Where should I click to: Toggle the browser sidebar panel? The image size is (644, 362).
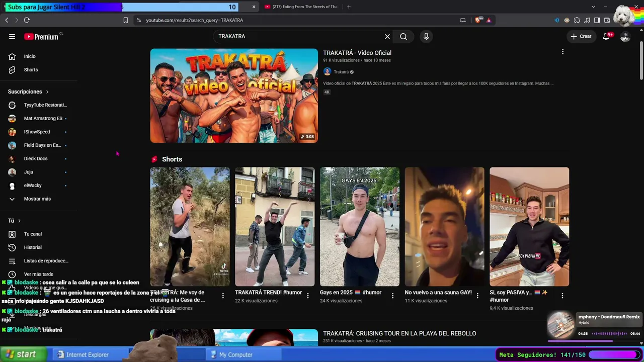[x=597, y=20]
